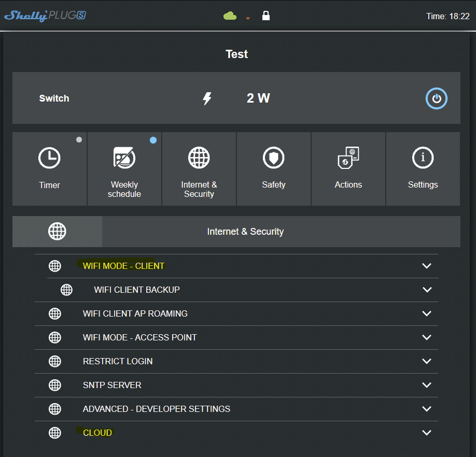The image size is (476, 457).
Task: Open the Weekly schedule icon
Action: pos(124,158)
